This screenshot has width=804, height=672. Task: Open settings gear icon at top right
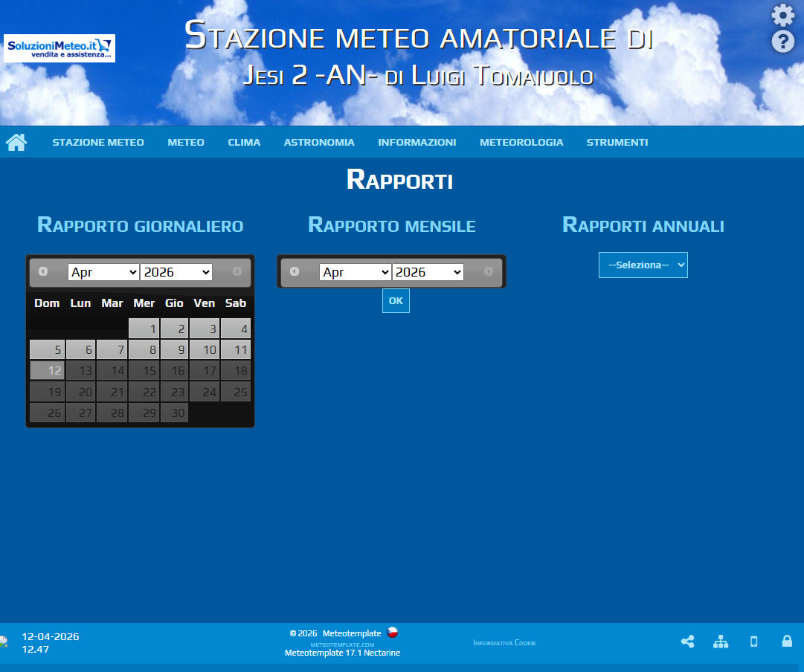click(782, 16)
